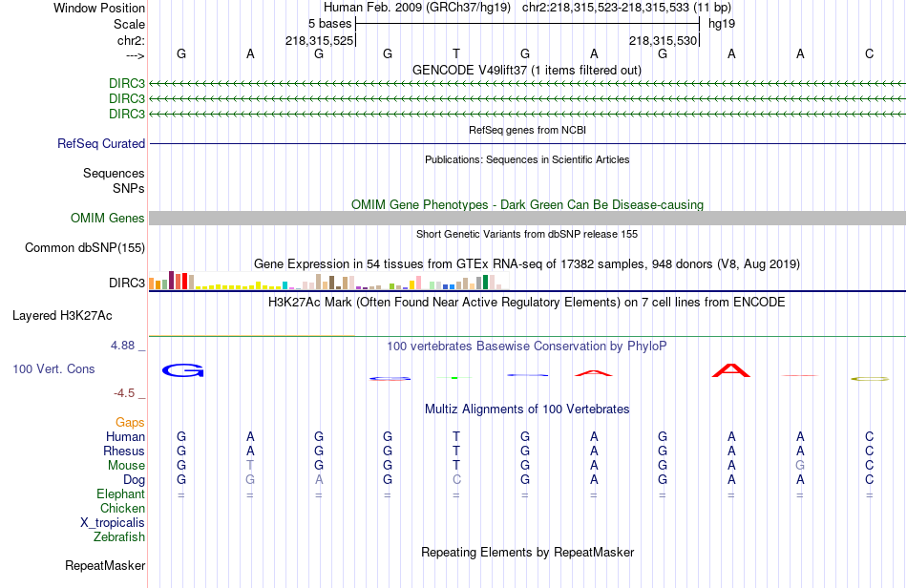Click the gray G mismatch in Dog row
This screenshot has height=588, width=907.
250,480
